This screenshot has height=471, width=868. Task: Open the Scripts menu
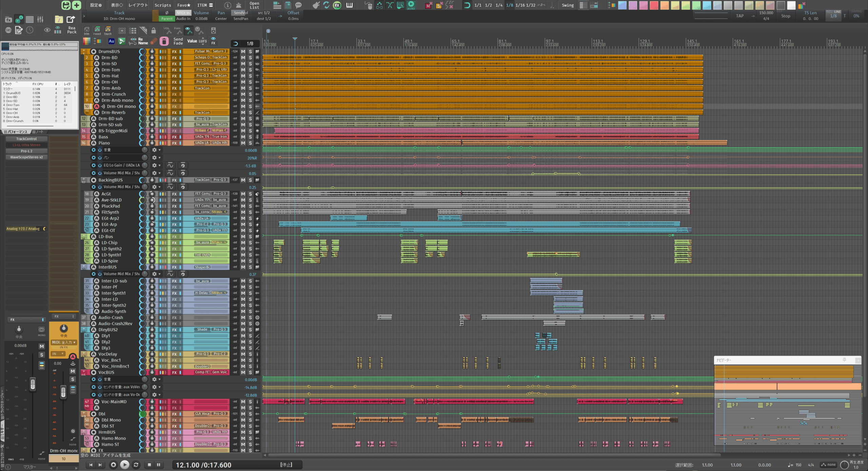pyautogui.click(x=163, y=5)
